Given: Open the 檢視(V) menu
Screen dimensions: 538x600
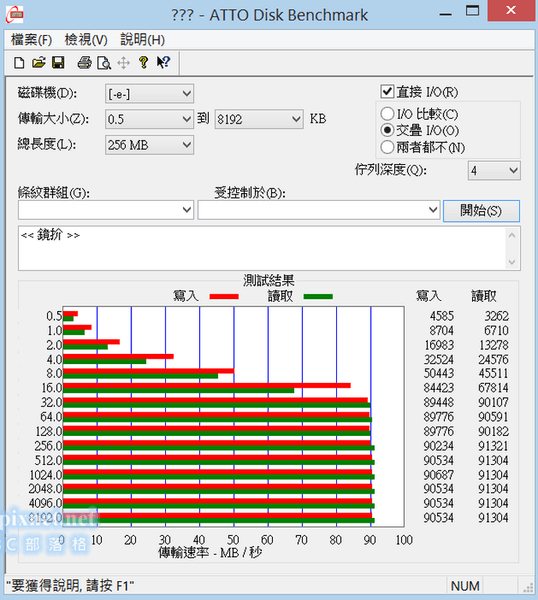Looking at the screenshot, I should pyautogui.click(x=86, y=40).
